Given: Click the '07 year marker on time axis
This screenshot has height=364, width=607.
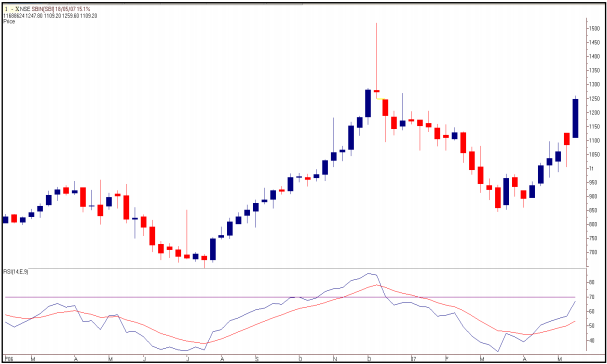Looking at the screenshot, I should pyautogui.click(x=413, y=359).
